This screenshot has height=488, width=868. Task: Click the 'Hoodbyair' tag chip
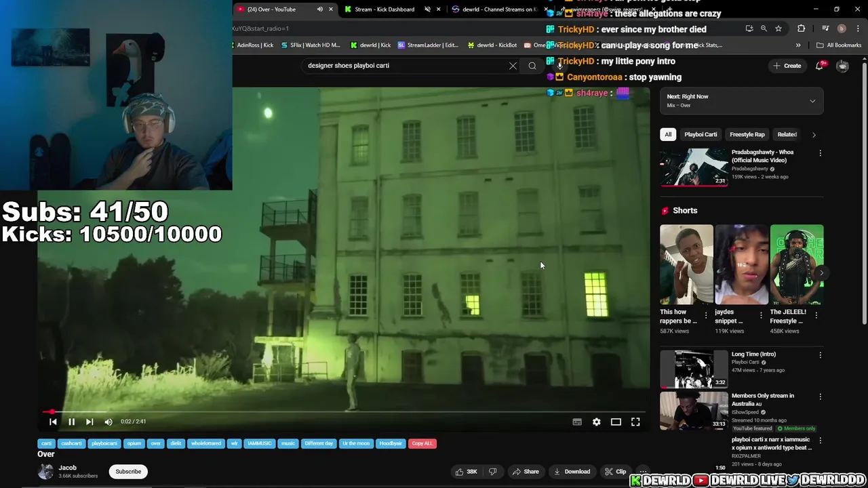tap(391, 443)
